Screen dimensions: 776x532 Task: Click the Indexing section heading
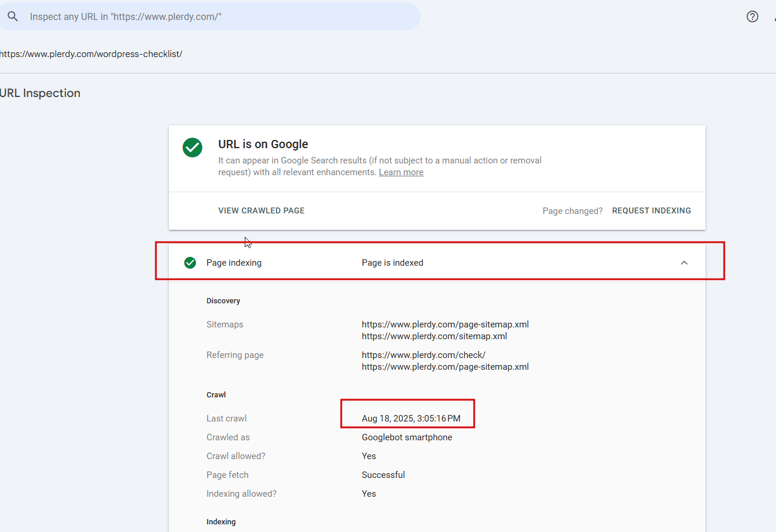coord(221,522)
